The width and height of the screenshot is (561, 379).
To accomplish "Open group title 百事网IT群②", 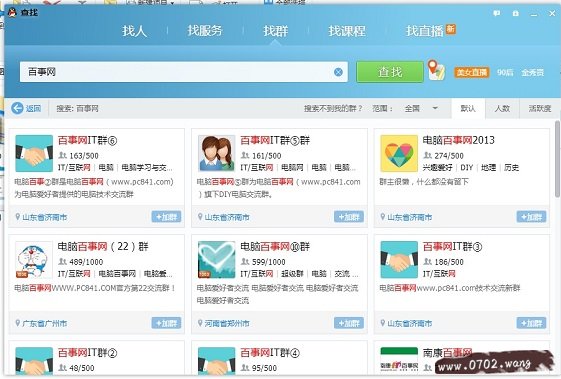I will [88, 353].
